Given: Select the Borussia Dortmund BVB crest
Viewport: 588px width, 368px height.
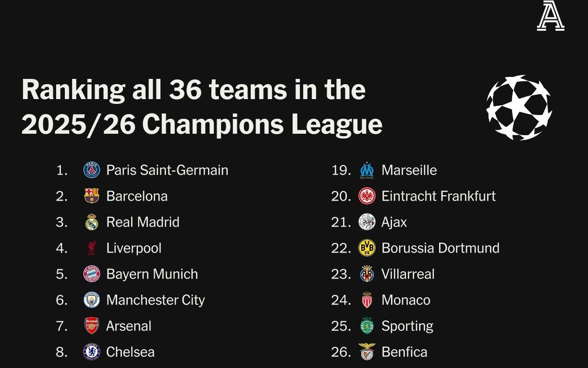Looking at the screenshot, I should point(367,248).
